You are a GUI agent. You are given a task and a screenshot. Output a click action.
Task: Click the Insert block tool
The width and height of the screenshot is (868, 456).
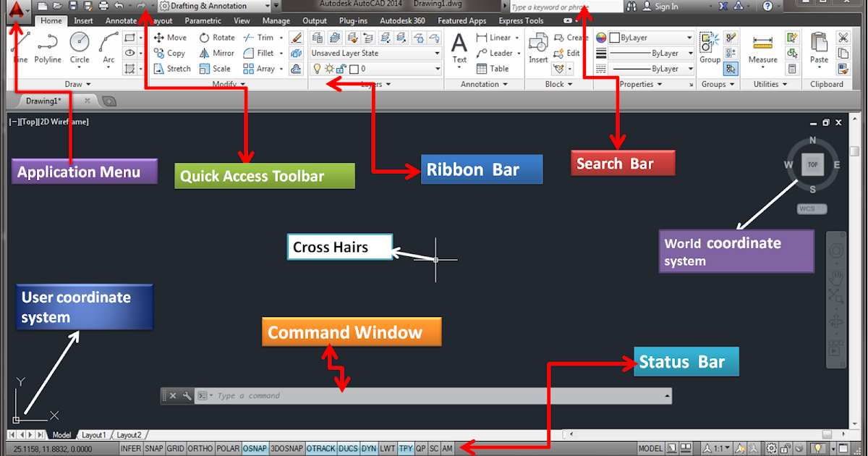pyautogui.click(x=538, y=48)
